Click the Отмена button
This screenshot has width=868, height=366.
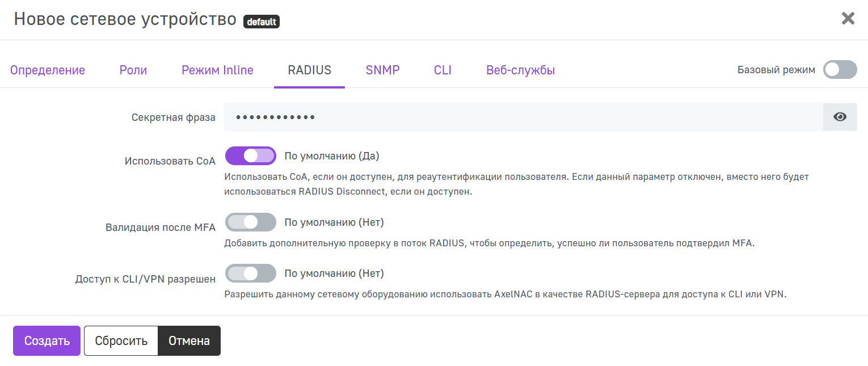(x=189, y=341)
